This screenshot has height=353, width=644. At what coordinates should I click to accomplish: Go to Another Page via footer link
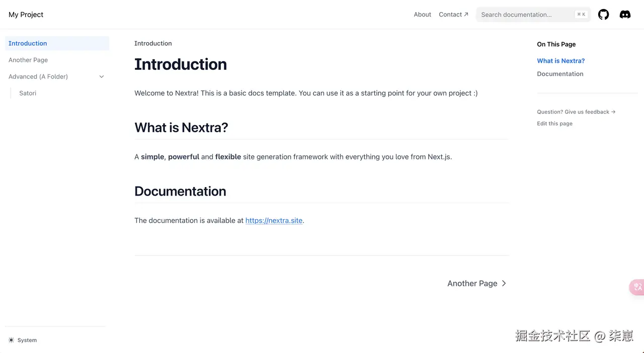tap(472, 284)
